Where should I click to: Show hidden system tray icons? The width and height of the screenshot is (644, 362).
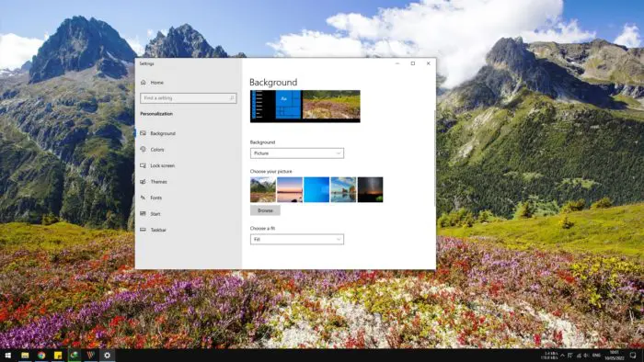(563, 355)
